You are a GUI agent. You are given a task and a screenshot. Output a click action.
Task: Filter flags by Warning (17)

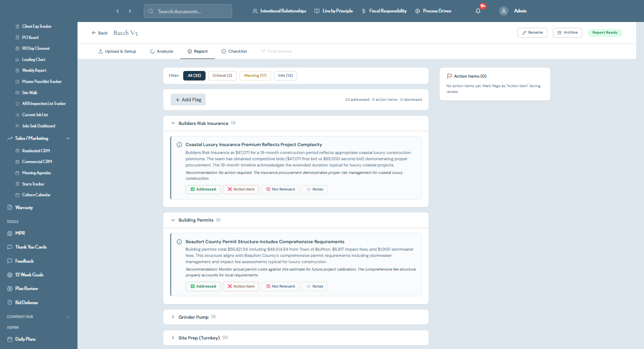coord(255,76)
